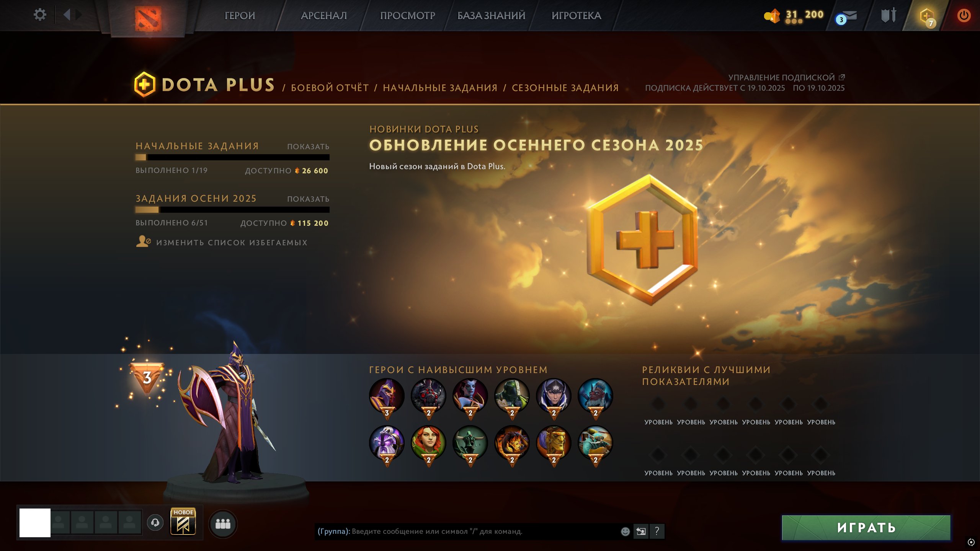Open the Dota Plus hexagon icon in top bar
Image resolution: width=980 pixels, height=551 pixels.
tap(927, 16)
